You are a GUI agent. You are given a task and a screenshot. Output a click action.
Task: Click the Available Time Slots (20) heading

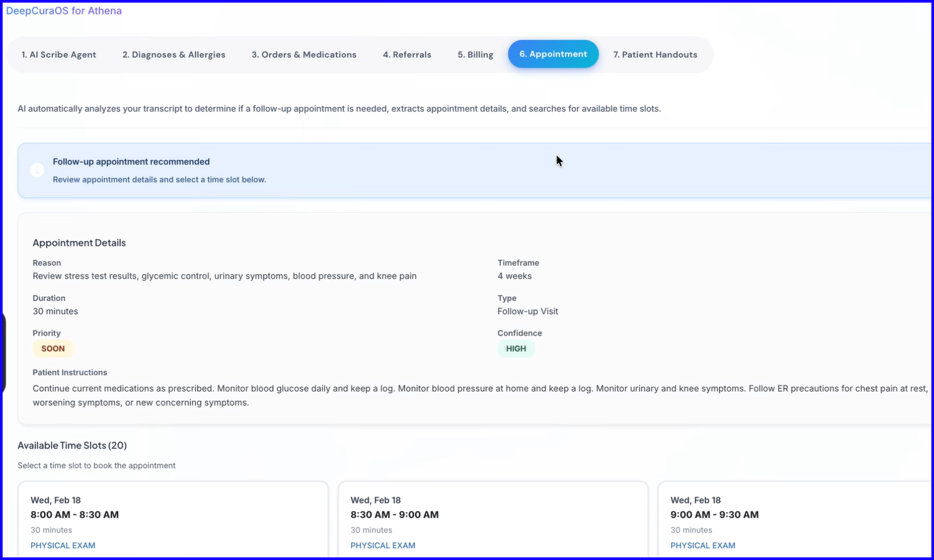(72, 445)
